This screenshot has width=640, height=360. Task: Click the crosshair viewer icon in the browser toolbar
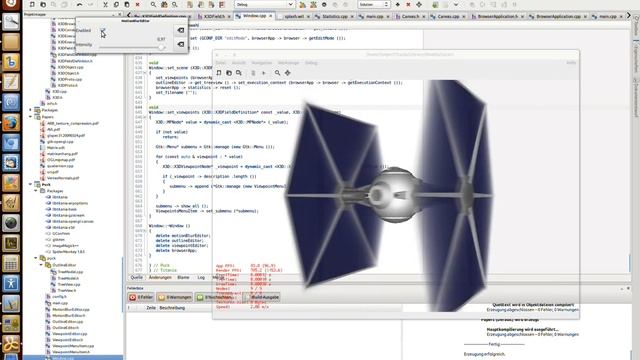point(288,73)
